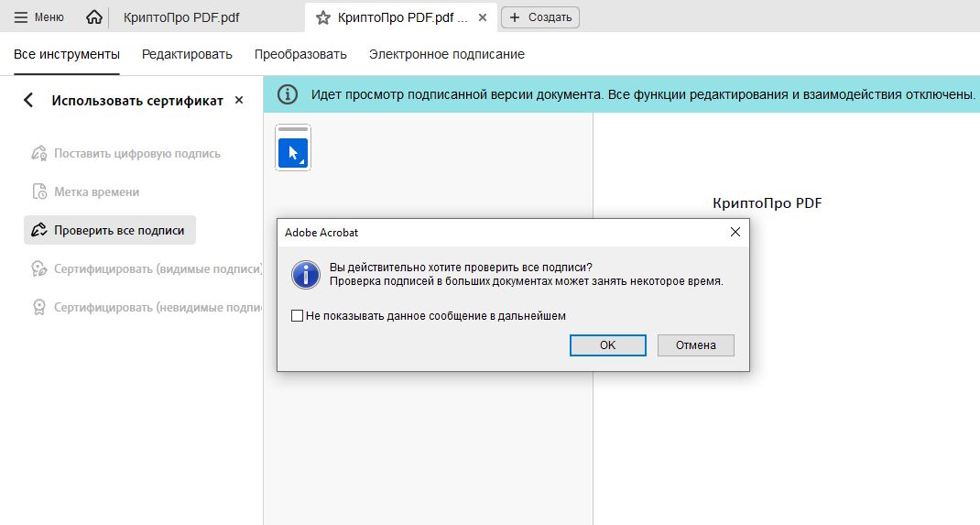Open the hamburger Меню icon
Screen dimensions: 980x525
[x=20, y=17]
